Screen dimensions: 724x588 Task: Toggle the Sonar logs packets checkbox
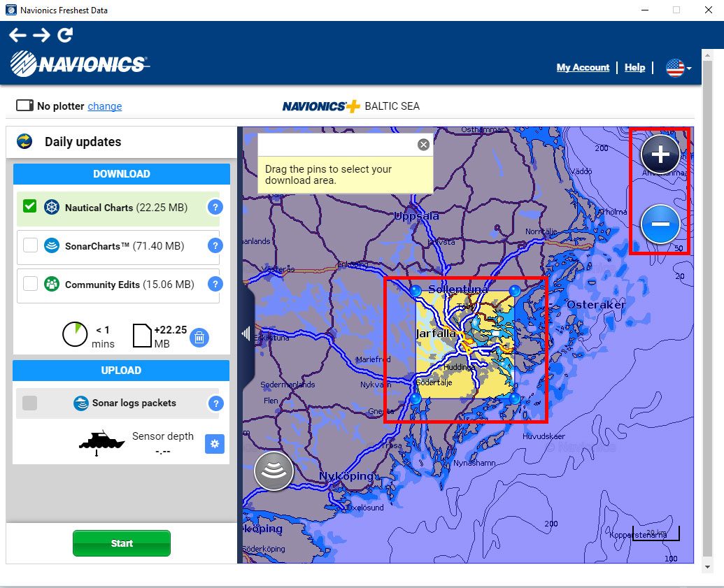click(x=30, y=403)
